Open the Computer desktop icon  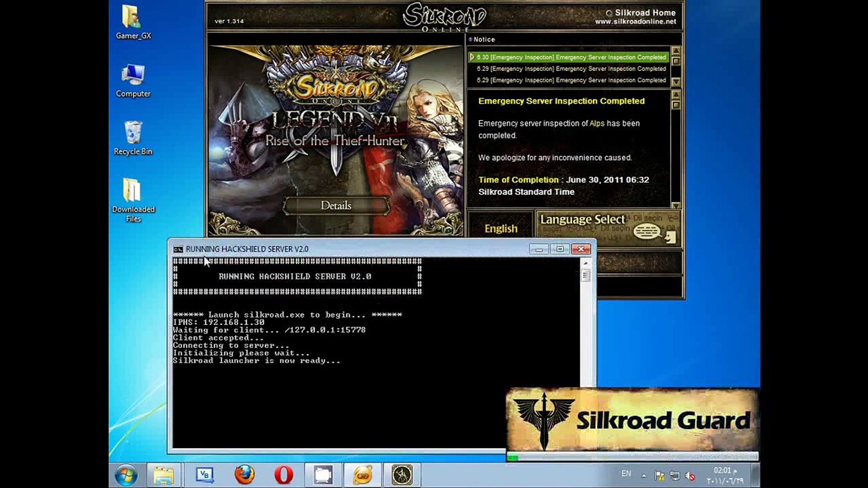point(133,81)
